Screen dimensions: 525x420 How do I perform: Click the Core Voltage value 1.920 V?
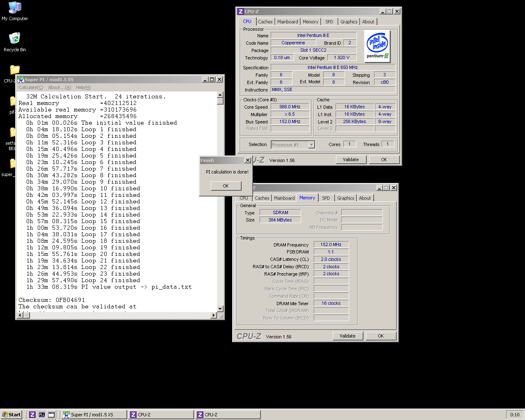pos(342,57)
